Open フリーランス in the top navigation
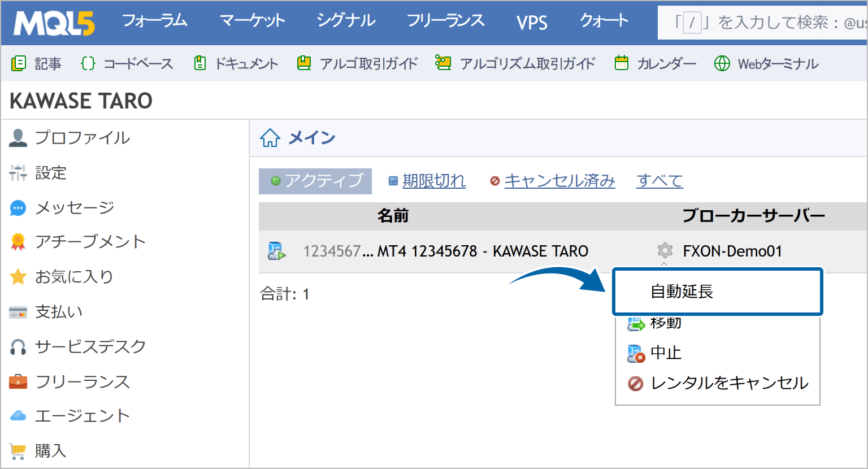This screenshot has height=469, width=868. click(x=446, y=21)
